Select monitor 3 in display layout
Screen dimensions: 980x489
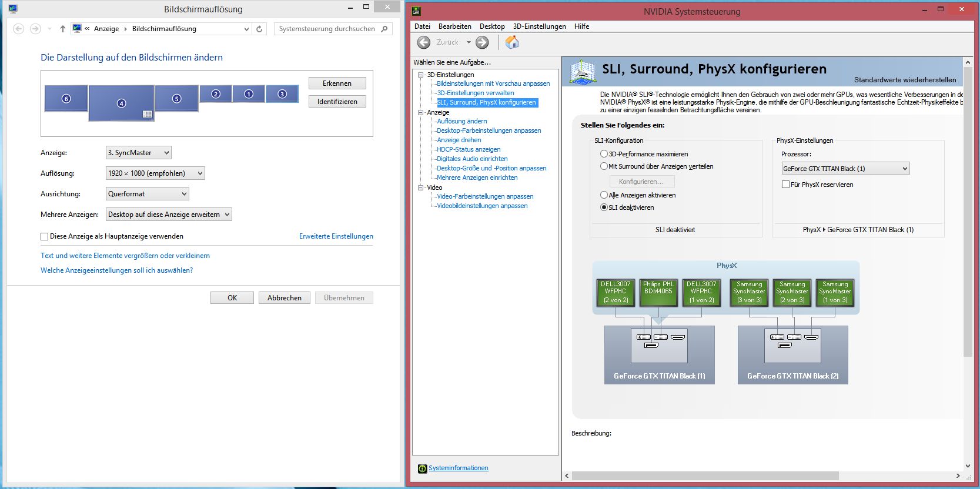(282, 94)
